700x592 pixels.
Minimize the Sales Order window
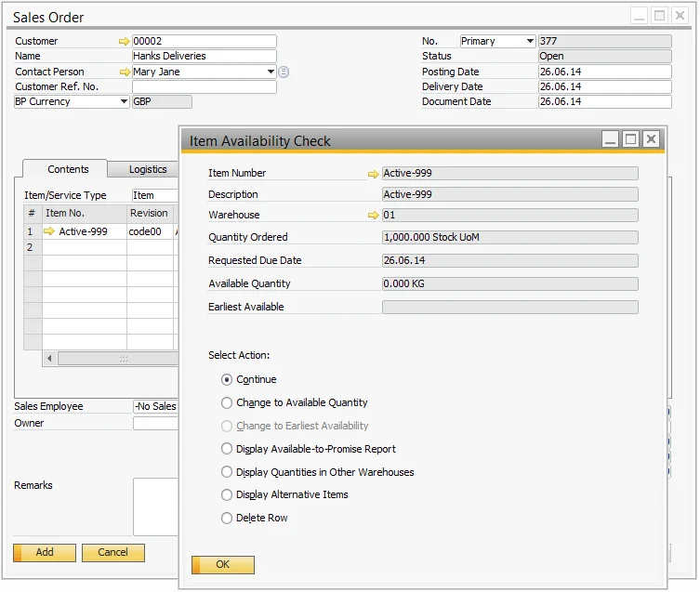(640, 16)
